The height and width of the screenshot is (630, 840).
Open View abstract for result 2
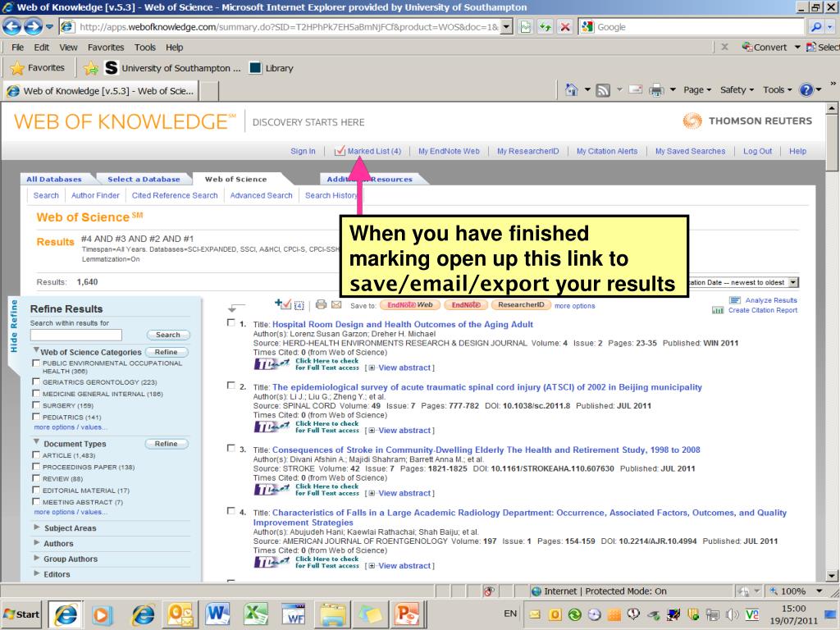(x=404, y=430)
